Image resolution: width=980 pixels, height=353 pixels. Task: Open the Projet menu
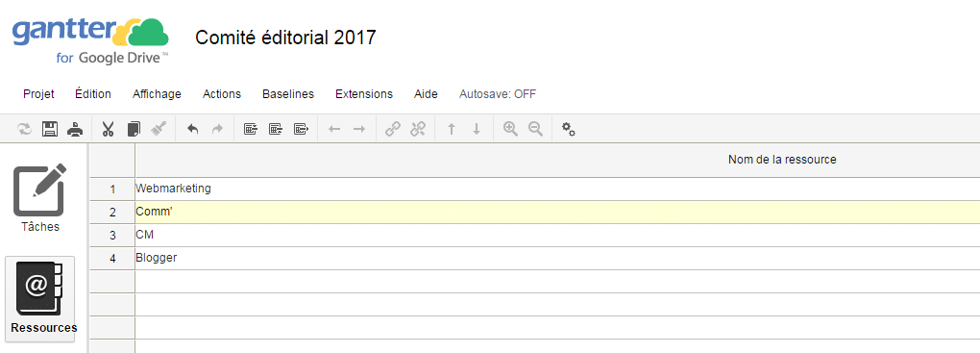point(38,94)
